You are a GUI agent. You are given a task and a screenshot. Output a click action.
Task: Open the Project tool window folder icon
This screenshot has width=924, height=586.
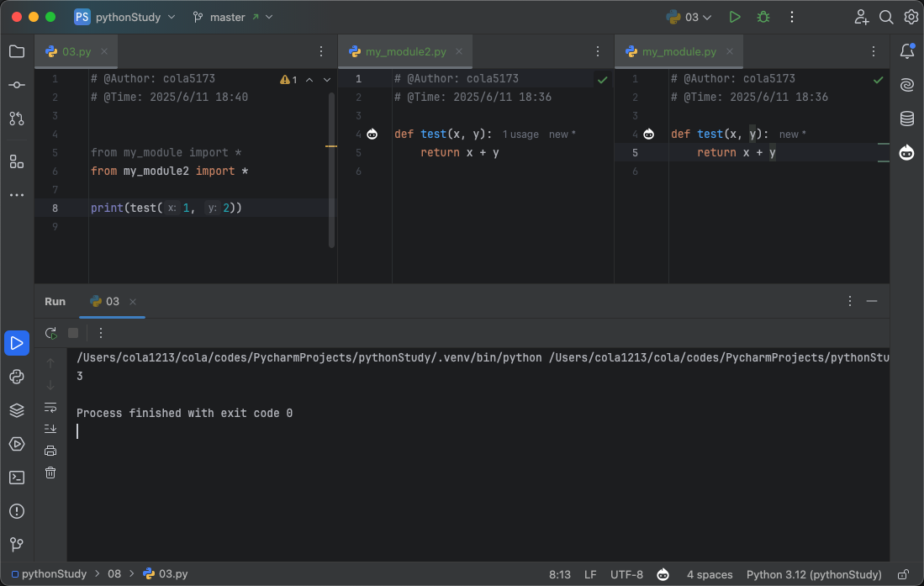17,51
